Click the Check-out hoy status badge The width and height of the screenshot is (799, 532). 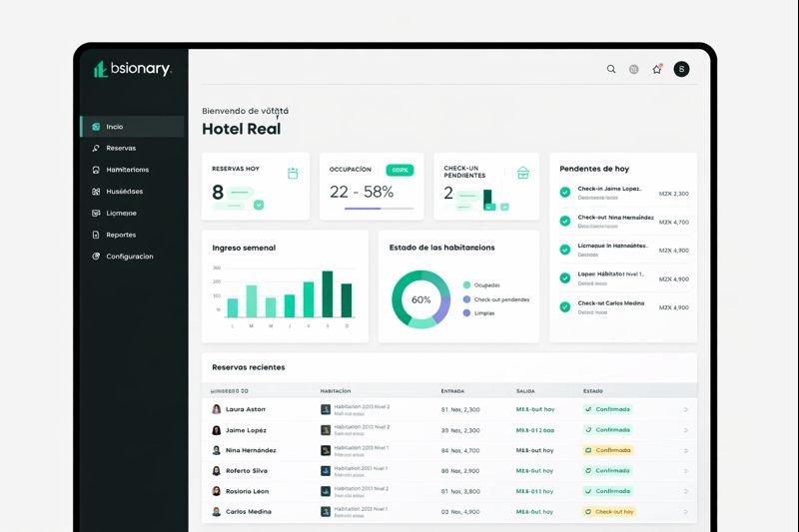click(608, 512)
